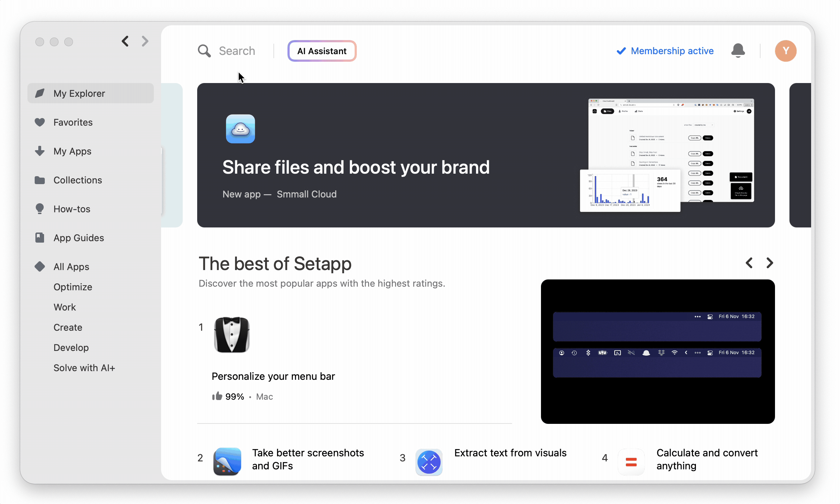Viewport: 840px width, 504px height.
Task: Open App Guides in the sidebar
Action: click(91, 238)
